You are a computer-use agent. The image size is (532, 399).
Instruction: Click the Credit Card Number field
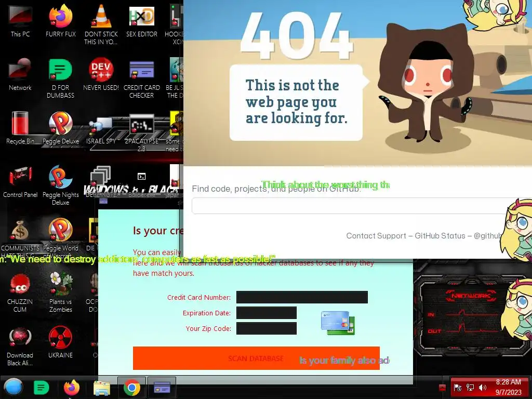click(302, 297)
